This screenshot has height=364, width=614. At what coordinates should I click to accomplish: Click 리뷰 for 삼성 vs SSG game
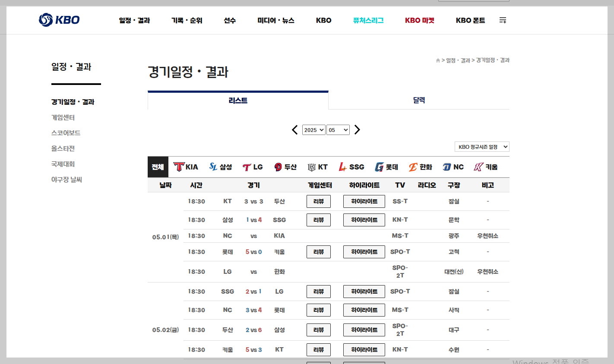coord(319,220)
